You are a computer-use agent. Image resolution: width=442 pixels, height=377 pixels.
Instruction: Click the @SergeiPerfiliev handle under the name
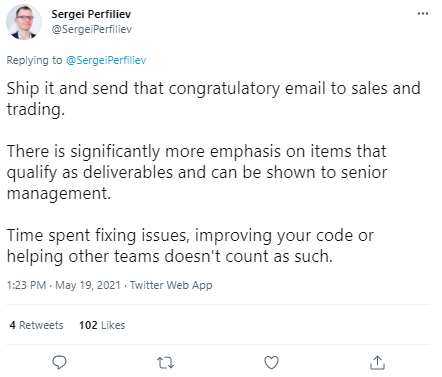[x=92, y=29]
